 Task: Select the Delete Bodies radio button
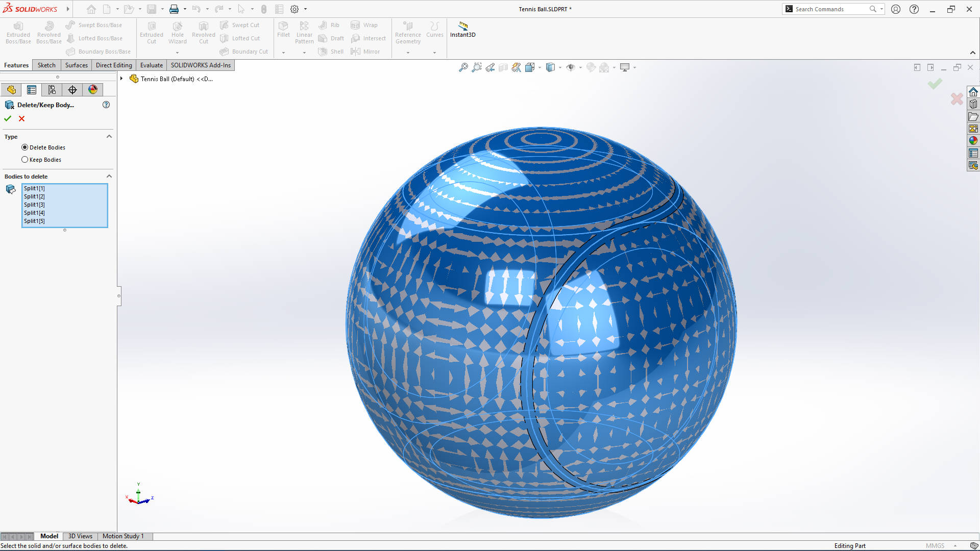25,147
